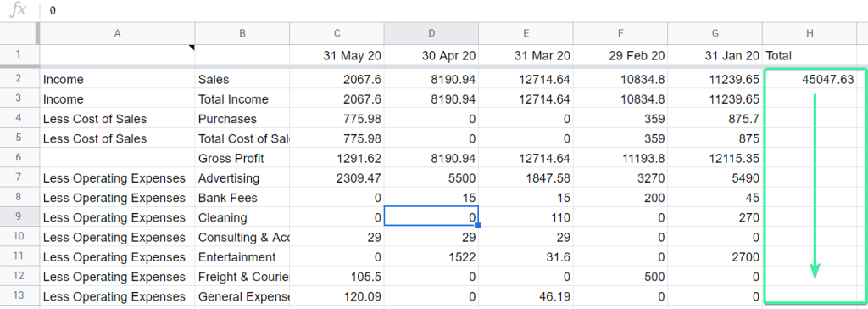The image size is (868, 309).
Task: Click the note indicator corner in cell A1
Action: [192, 48]
